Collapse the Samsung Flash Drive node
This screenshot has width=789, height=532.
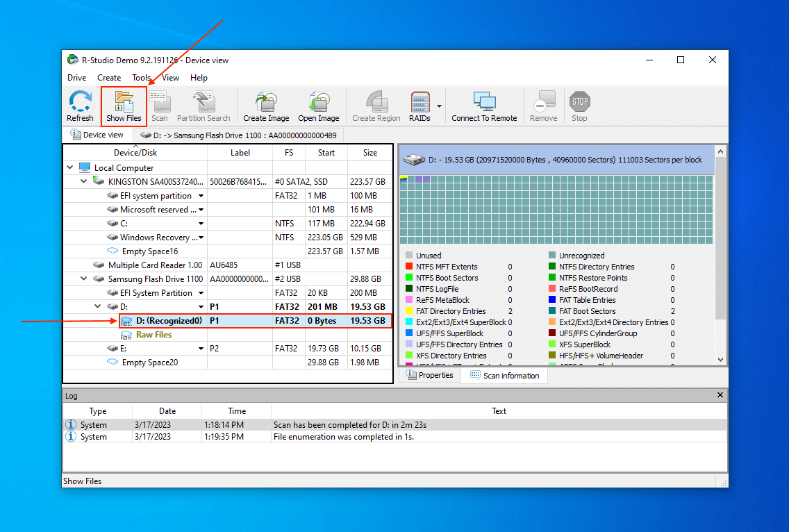tap(84, 279)
